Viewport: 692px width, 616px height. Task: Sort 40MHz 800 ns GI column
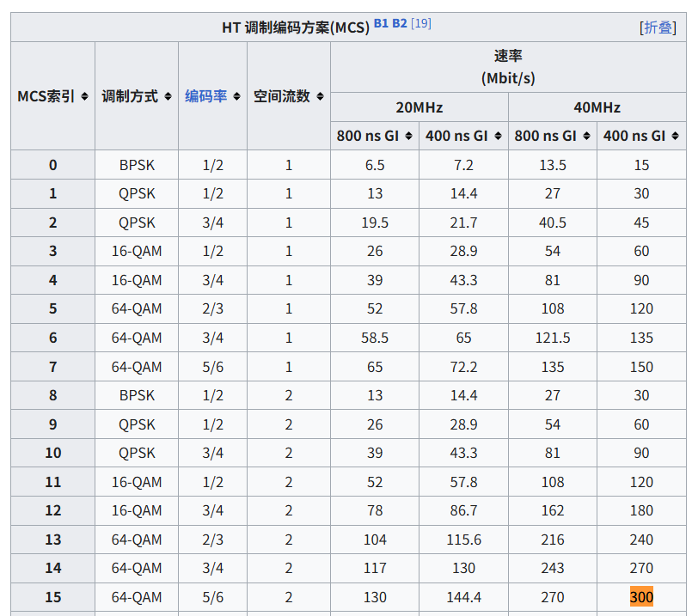(x=586, y=136)
